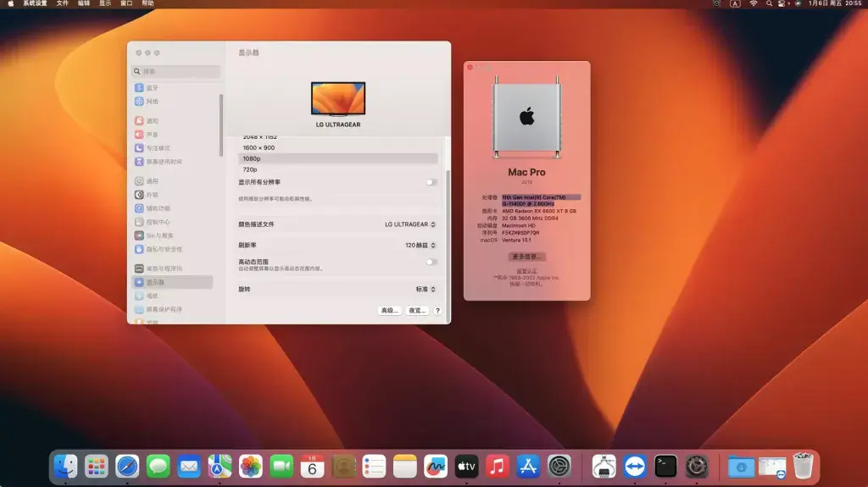Click More Info (更多信息...) in About window
Image resolution: width=868 pixels, height=487 pixels.
[526, 257]
